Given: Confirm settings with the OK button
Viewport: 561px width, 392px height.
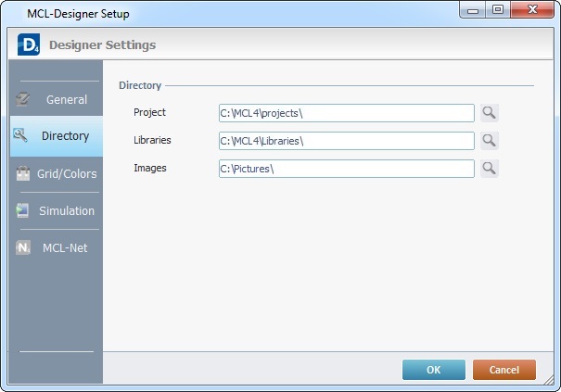Looking at the screenshot, I should (x=433, y=370).
